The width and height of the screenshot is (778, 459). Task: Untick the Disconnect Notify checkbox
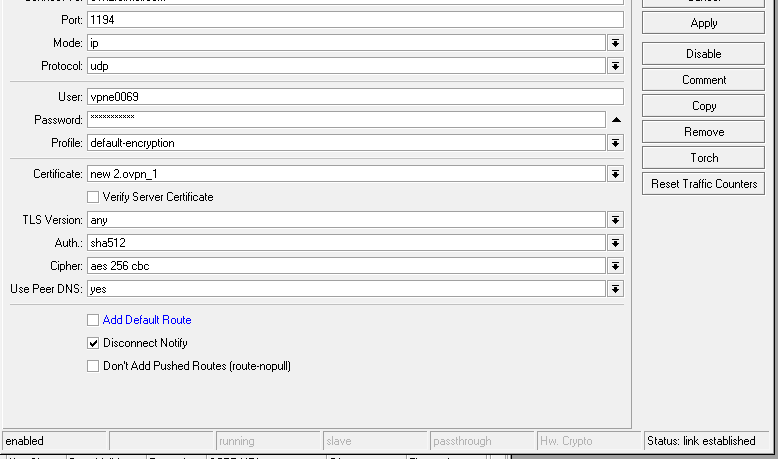(93, 343)
